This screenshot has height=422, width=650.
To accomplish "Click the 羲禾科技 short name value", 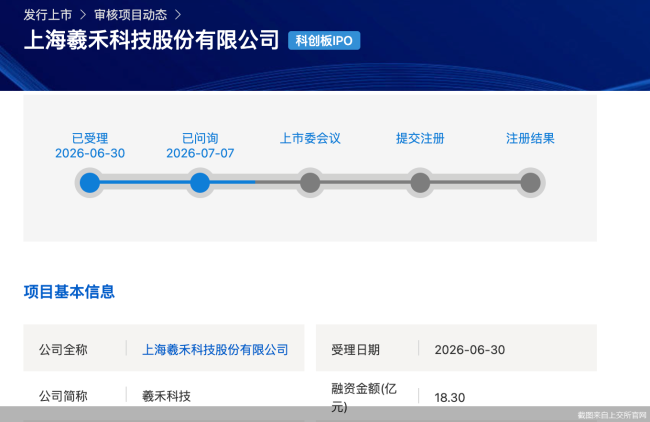I will pyautogui.click(x=166, y=396).
